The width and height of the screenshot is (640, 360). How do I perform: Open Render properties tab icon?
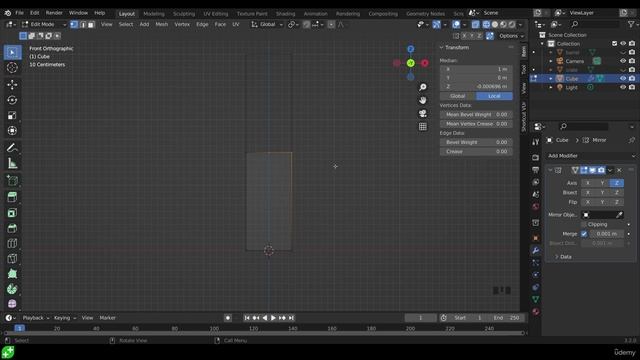[x=536, y=158]
